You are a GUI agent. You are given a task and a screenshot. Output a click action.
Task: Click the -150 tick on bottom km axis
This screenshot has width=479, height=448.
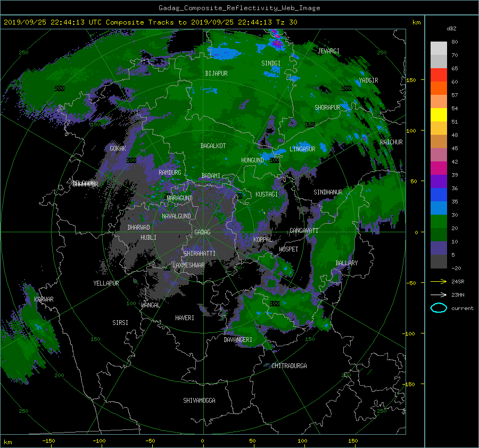coord(48,441)
